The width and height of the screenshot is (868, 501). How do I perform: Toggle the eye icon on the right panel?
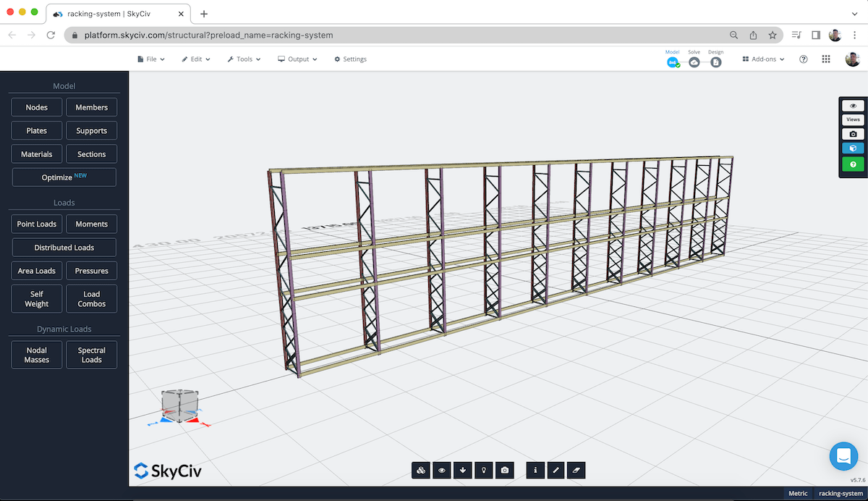coord(853,105)
